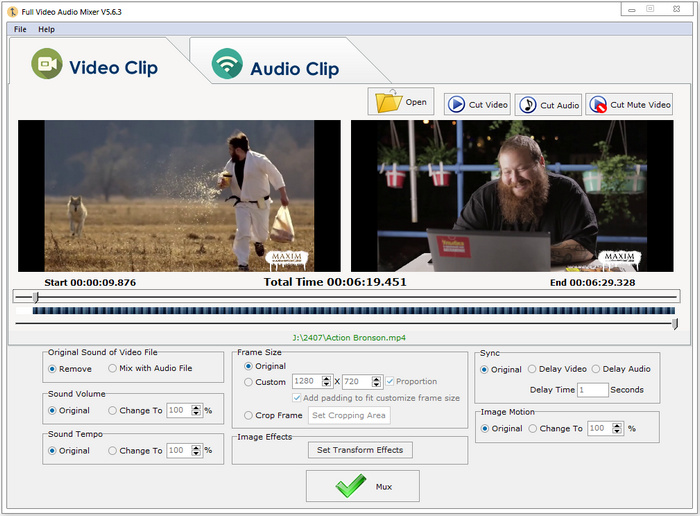Click Sound Tempo percent spinner arrows
The height and width of the screenshot is (516, 700).
[196, 450]
